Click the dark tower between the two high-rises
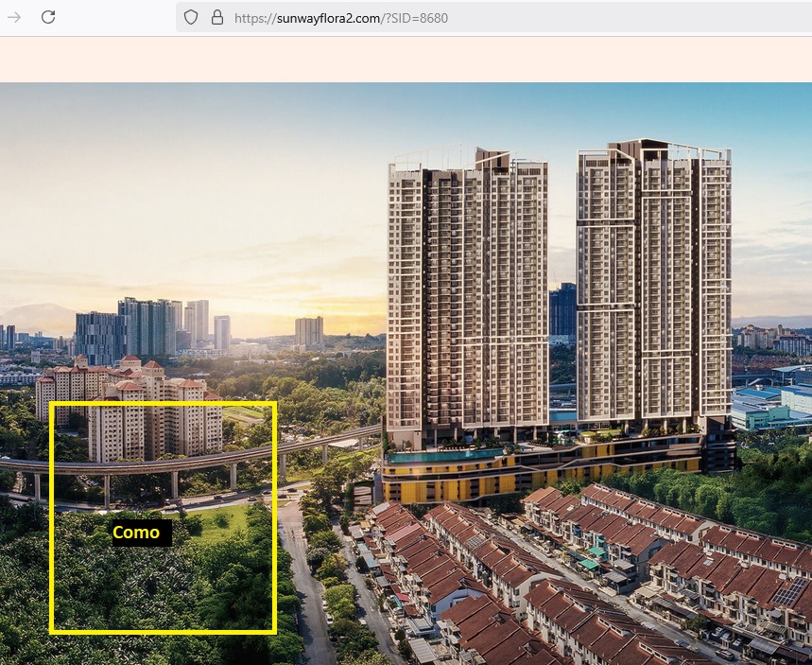This screenshot has width=812, height=665. (562, 310)
